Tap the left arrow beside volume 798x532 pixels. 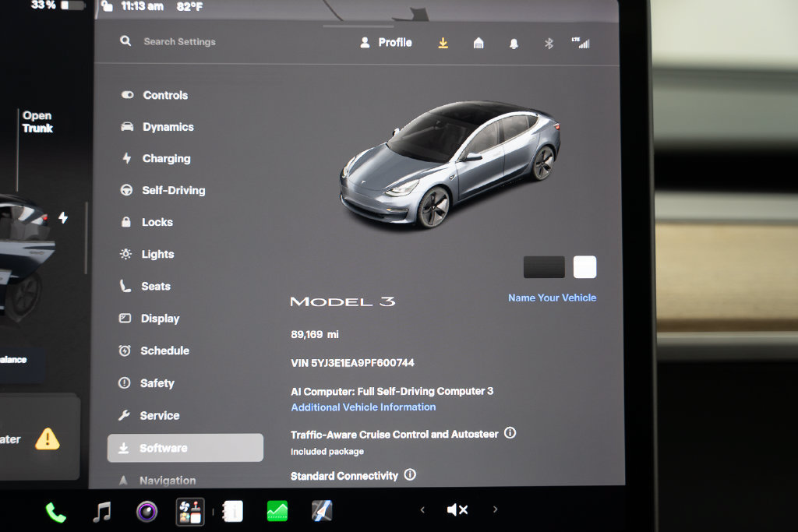click(422, 509)
